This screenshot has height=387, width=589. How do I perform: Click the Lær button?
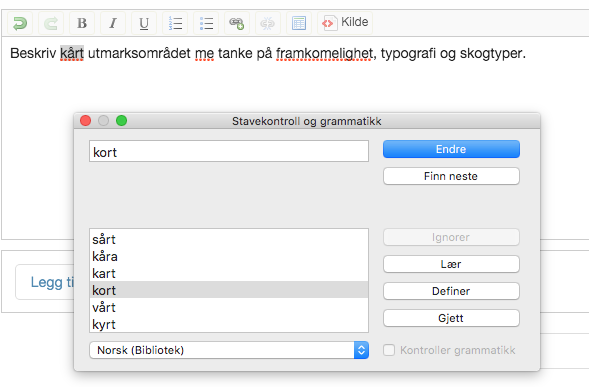pyautogui.click(x=451, y=264)
